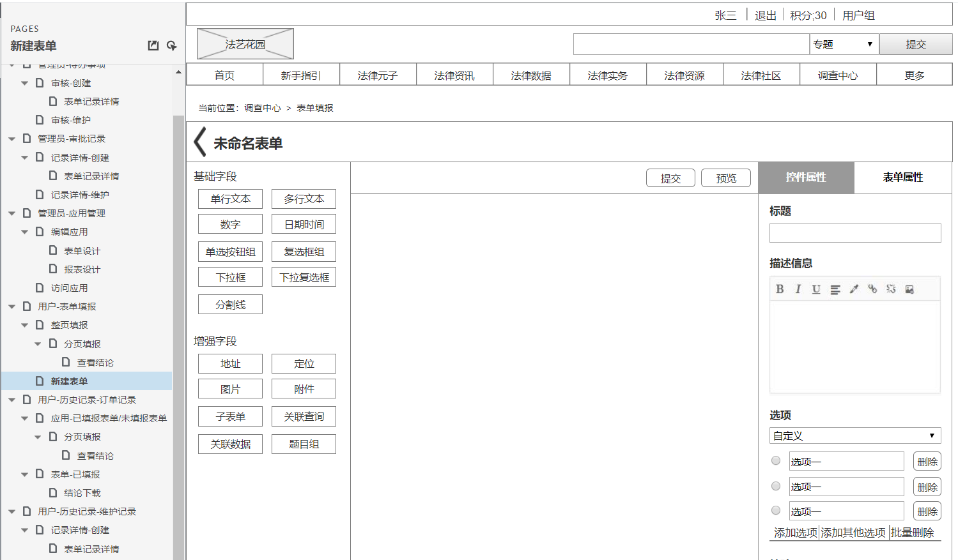The height and width of the screenshot is (560, 958).
Task: Open the 法律社区 navigation item
Action: click(x=761, y=75)
